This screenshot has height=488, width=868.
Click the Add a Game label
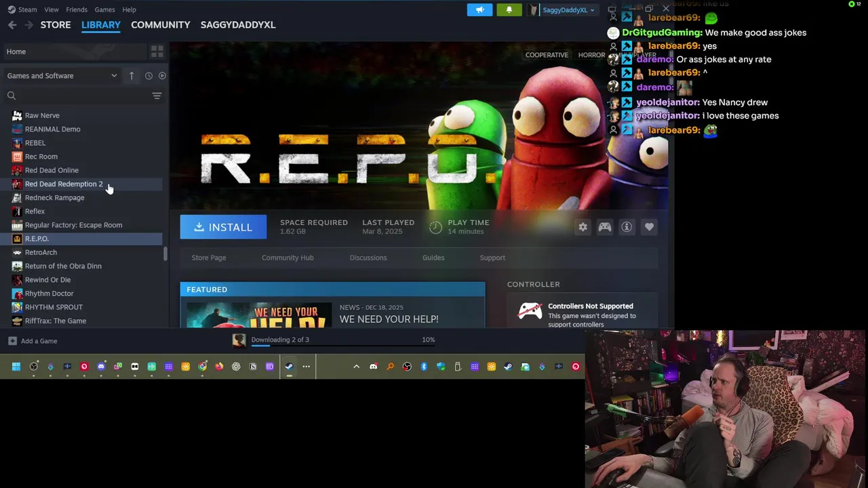coord(39,341)
